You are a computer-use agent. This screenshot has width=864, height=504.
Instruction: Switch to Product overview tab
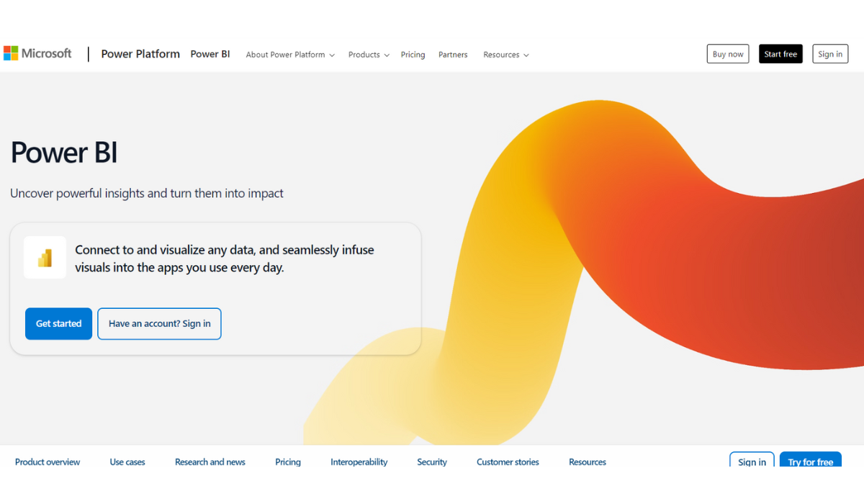pos(48,462)
